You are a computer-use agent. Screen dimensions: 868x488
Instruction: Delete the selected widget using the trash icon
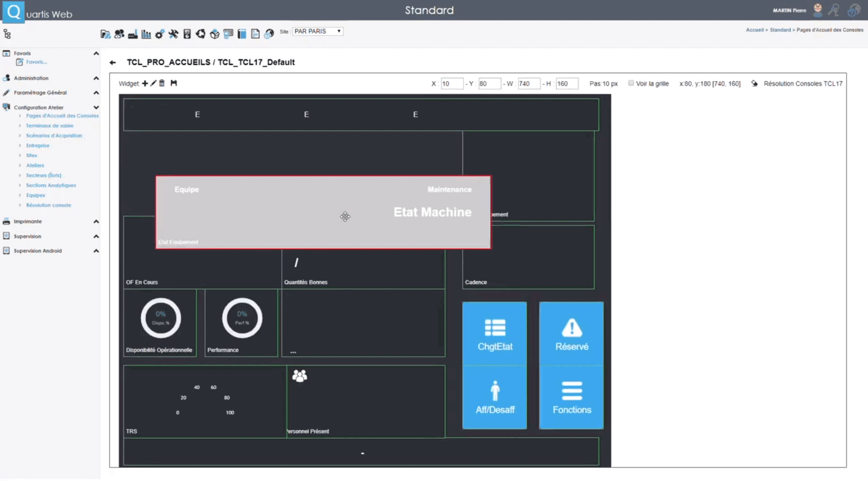pyautogui.click(x=162, y=83)
